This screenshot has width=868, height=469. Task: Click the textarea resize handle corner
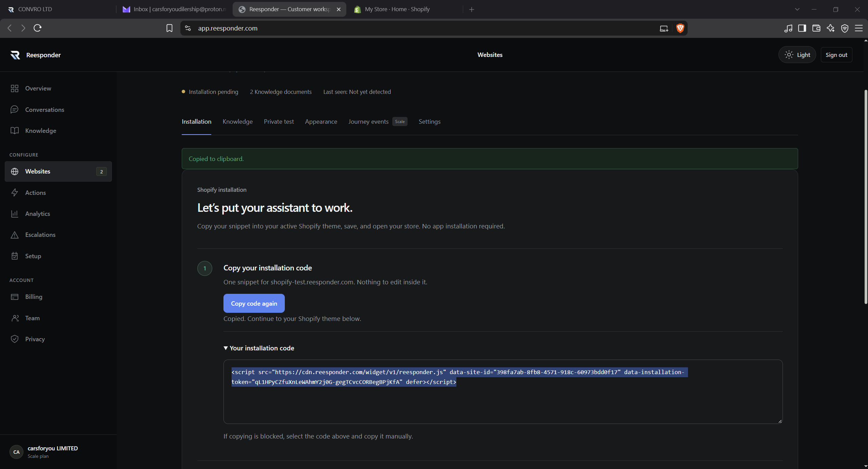(780, 421)
